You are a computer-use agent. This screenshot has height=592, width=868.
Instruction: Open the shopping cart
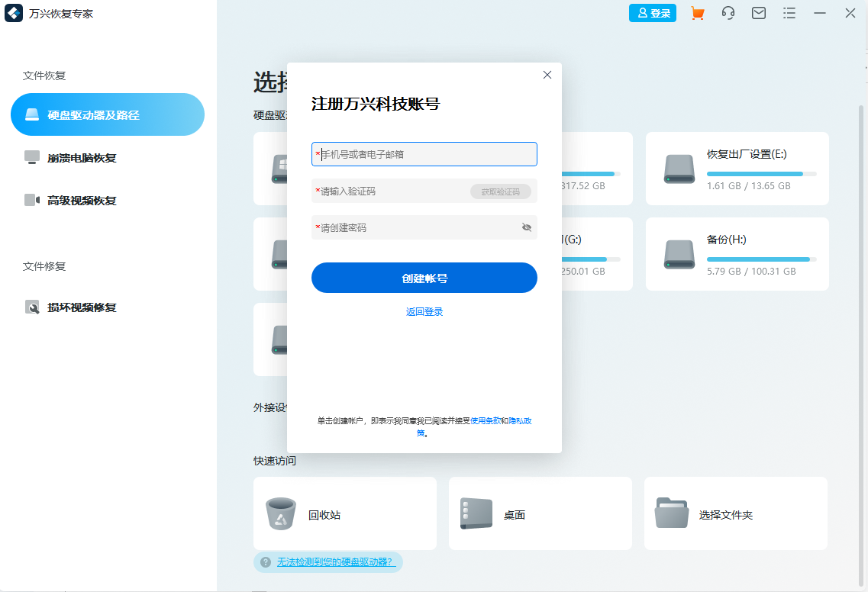(x=697, y=13)
